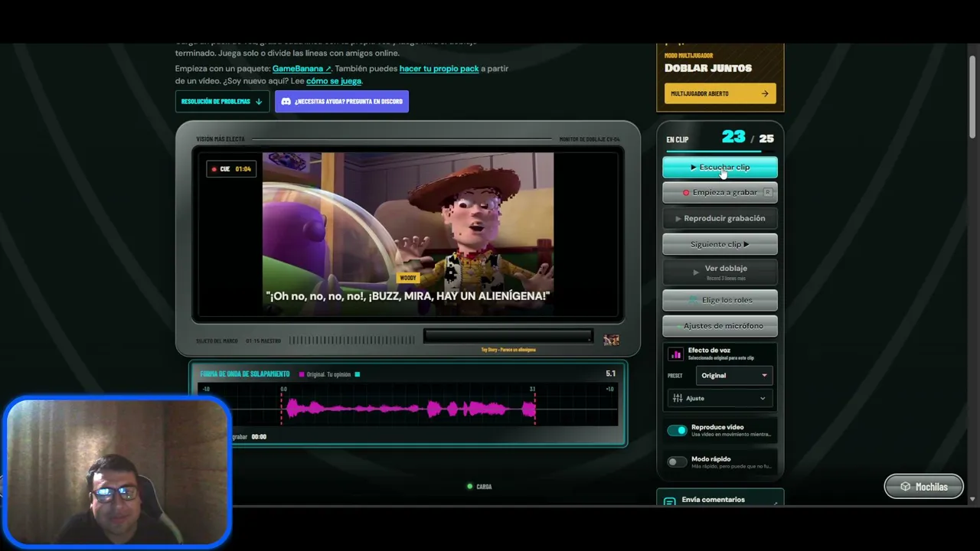Viewport: 980px width, 551px height.
Task: Click the green Carga status dot
Action: click(470, 486)
